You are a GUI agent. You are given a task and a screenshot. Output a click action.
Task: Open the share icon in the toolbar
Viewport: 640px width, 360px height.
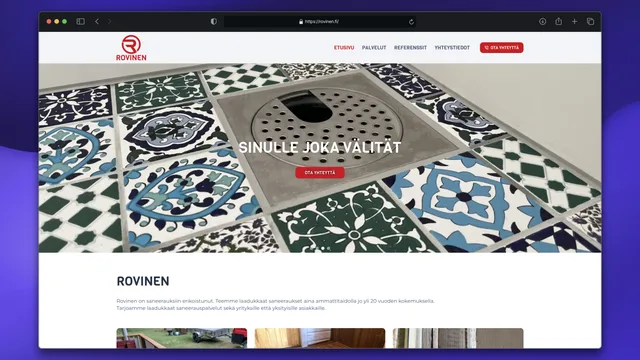click(x=558, y=21)
